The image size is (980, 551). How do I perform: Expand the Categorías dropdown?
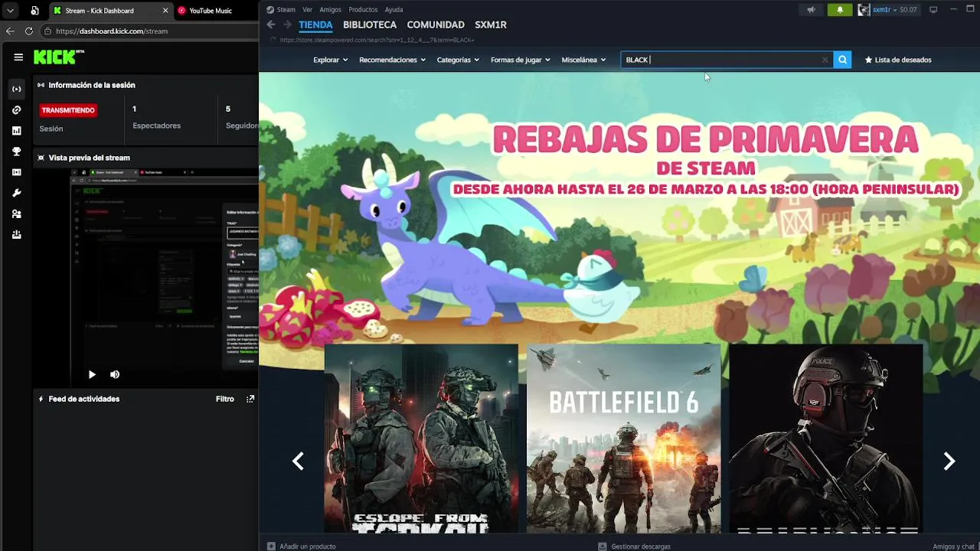click(458, 60)
